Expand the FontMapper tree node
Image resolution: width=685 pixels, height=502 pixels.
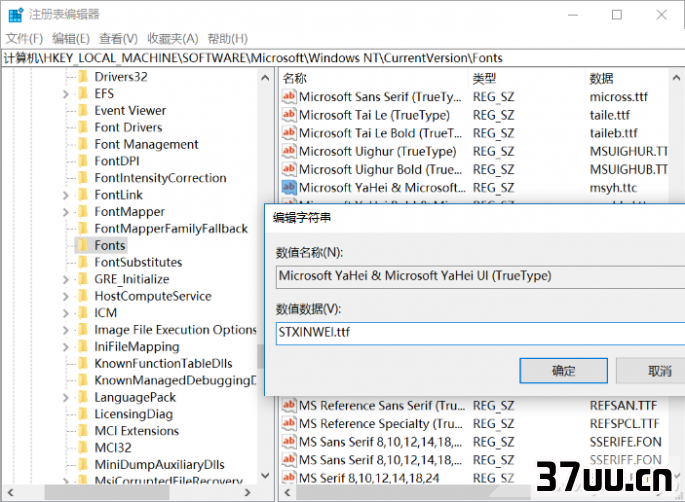point(66,212)
